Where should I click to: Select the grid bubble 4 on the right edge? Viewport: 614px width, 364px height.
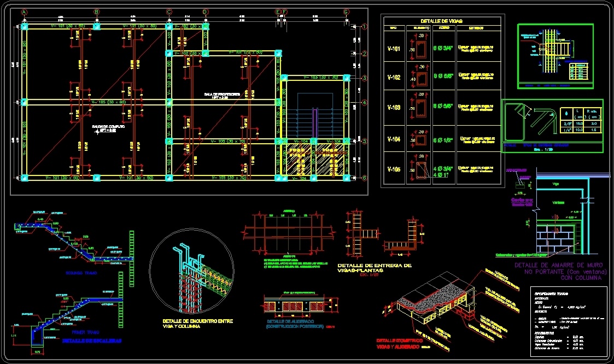tap(364, 102)
